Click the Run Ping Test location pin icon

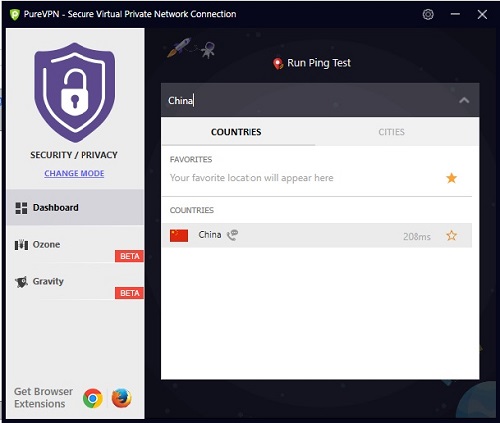tap(278, 63)
